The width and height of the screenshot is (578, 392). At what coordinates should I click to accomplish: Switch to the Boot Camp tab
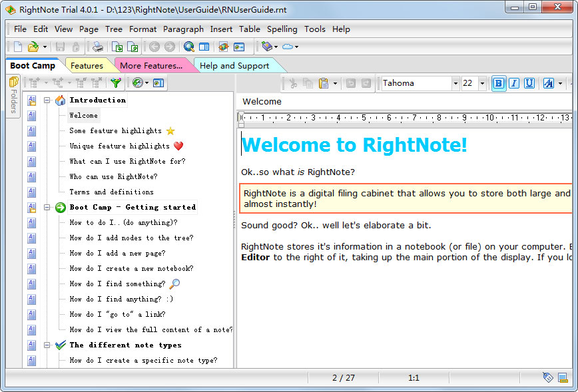(33, 66)
